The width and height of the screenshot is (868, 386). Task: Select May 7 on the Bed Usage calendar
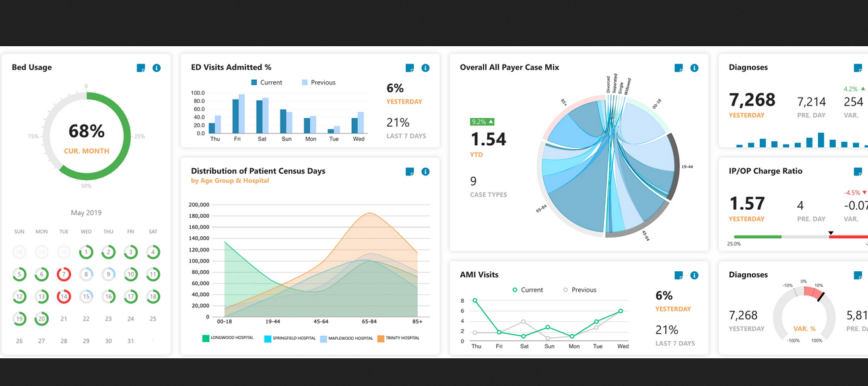64,274
